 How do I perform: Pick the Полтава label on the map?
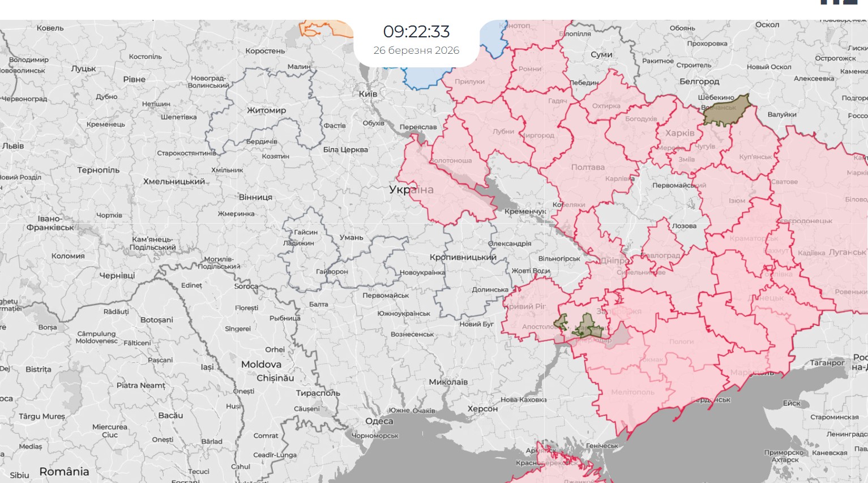(x=588, y=167)
